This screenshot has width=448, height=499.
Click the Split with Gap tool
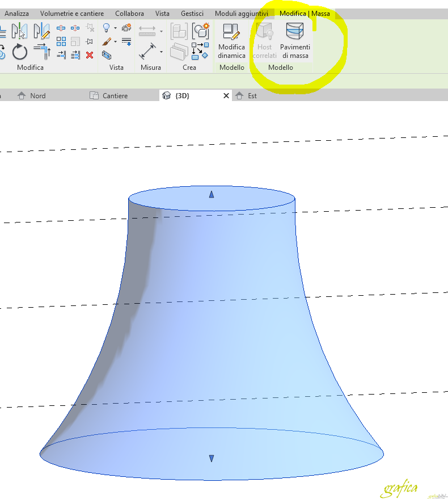point(75,28)
